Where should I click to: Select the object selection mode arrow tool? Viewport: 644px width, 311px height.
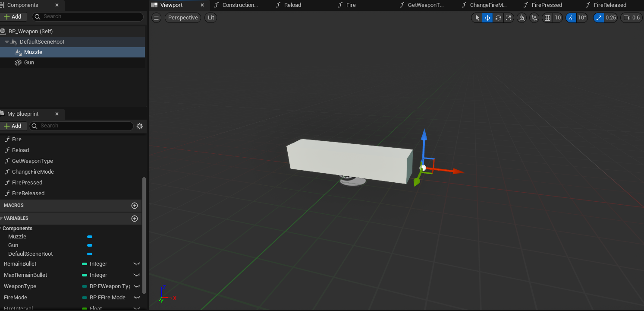tap(477, 18)
